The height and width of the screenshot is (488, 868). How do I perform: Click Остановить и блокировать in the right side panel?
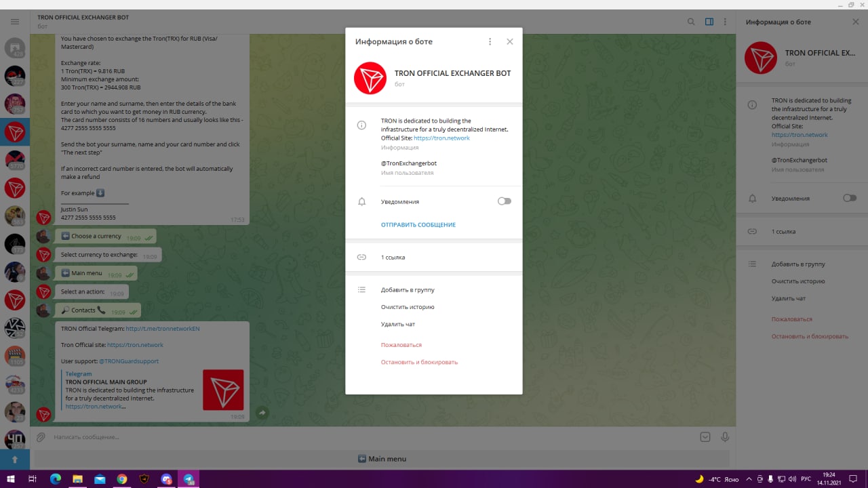click(x=810, y=336)
